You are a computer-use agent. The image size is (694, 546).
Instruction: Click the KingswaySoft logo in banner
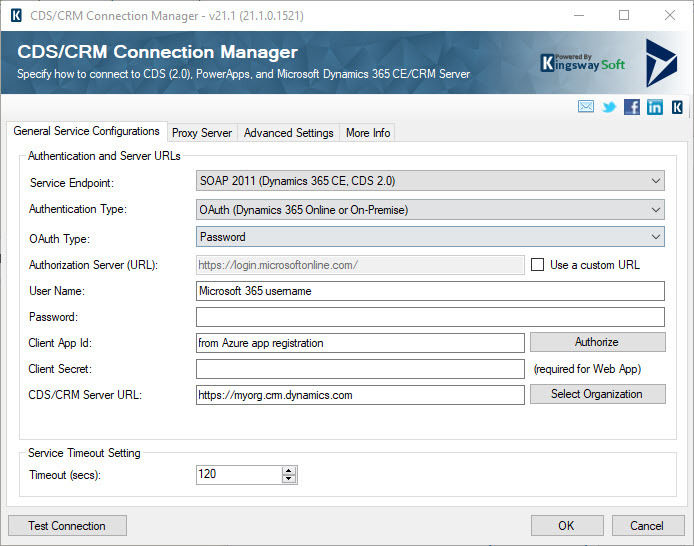[582, 63]
